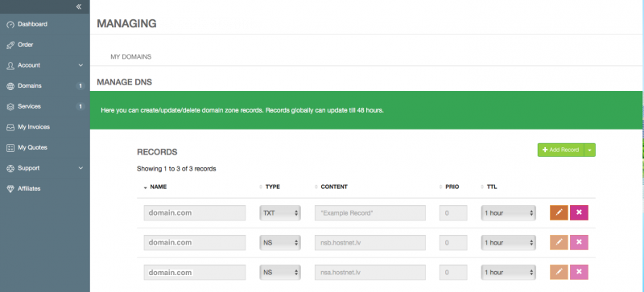Click the Services stack icon
The image size is (644, 292).
(10, 107)
